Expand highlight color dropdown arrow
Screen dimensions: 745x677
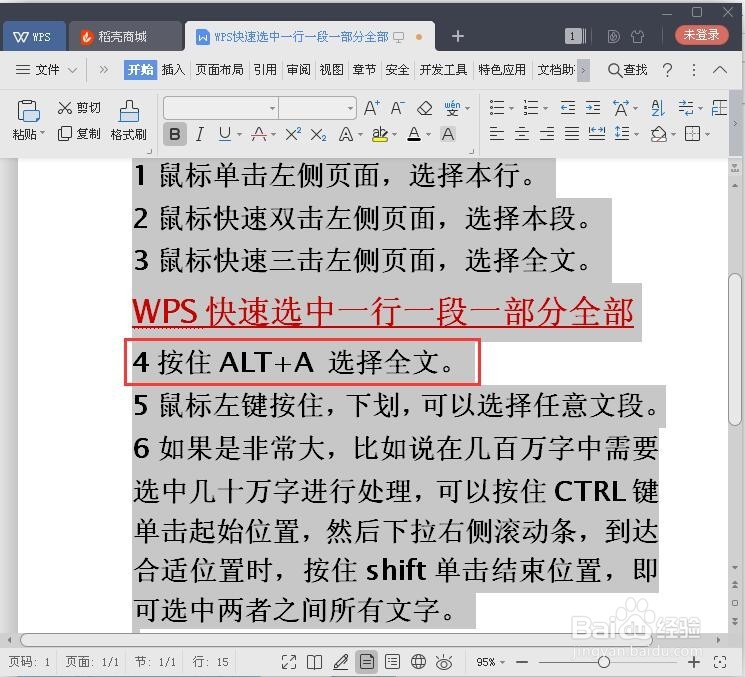(394, 135)
